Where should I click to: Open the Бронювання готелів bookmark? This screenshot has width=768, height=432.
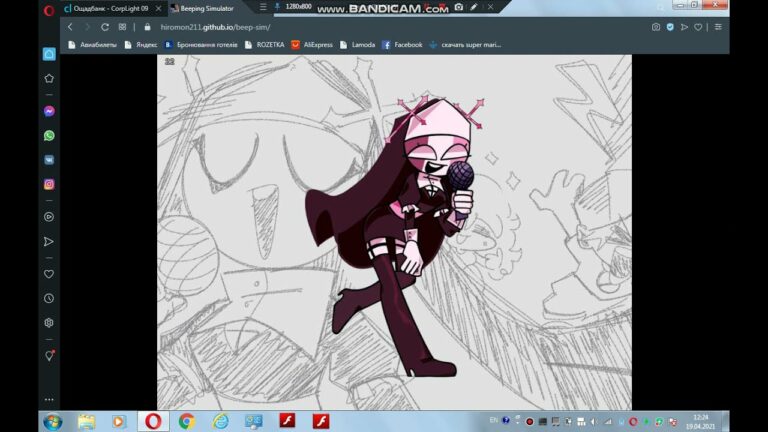tap(201, 45)
